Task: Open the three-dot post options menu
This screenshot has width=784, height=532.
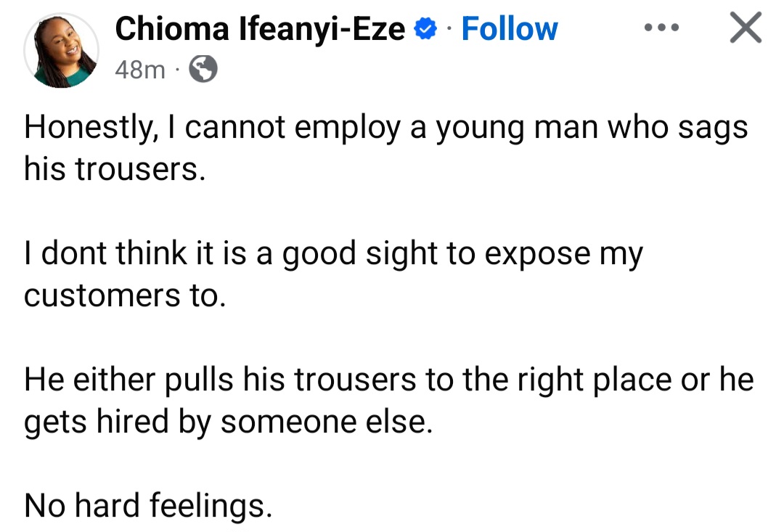Action: point(661,28)
